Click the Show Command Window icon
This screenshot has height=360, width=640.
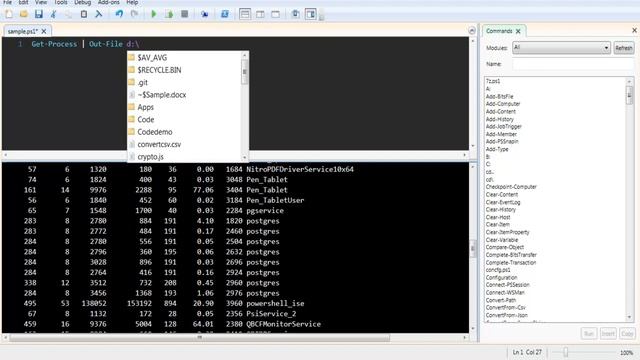coord(296,14)
